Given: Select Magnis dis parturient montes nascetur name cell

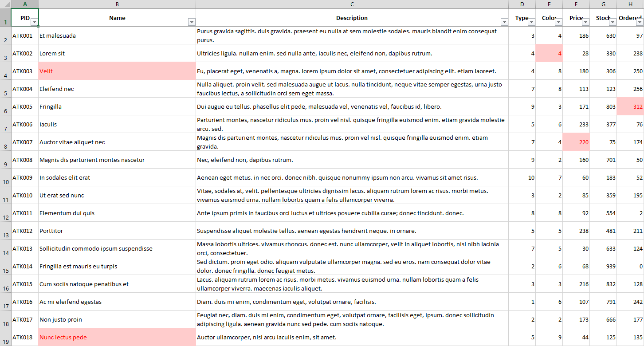Looking at the screenshot, I should click(117, 160).
